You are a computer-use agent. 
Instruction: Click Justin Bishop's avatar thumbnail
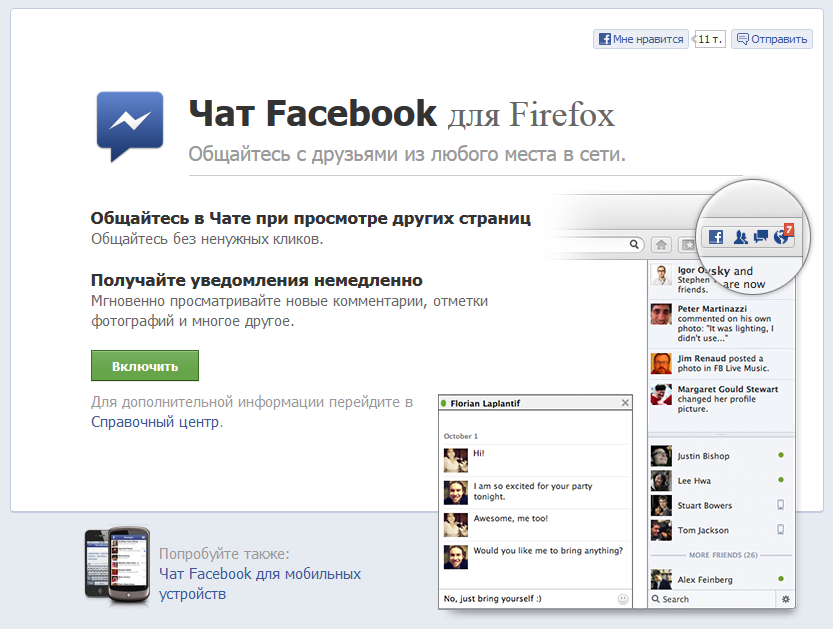tap(661, 456)
